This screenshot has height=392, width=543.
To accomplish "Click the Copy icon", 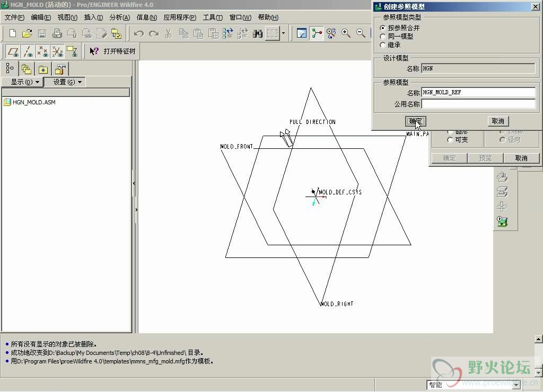I will click(183, 33).
